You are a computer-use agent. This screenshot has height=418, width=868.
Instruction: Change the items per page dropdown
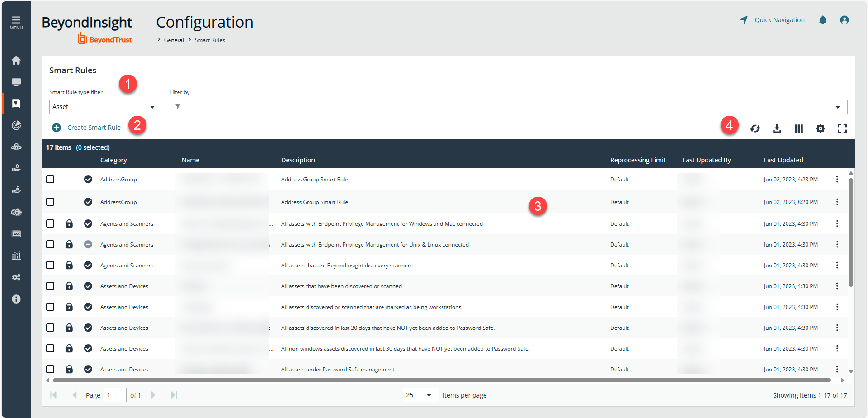tap(420, 395)
